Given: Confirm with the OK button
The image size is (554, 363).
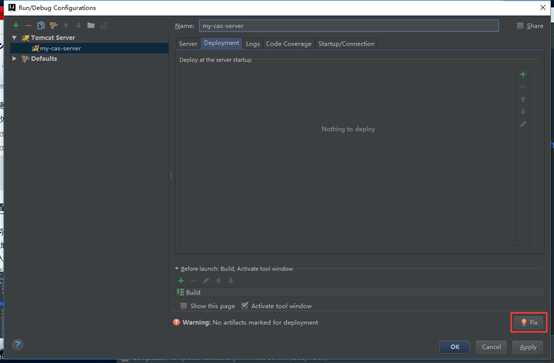Looking at the screenshot, I should [x=454, y=347].
